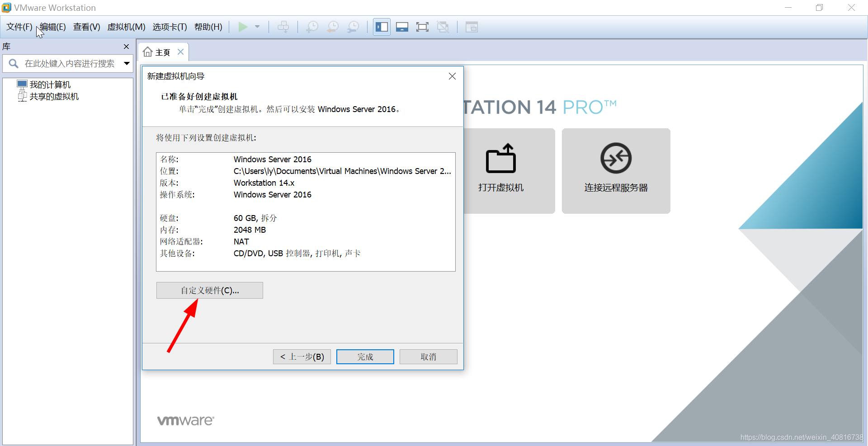Restore down the VMware Workstation window

click(x=820, y=8)
